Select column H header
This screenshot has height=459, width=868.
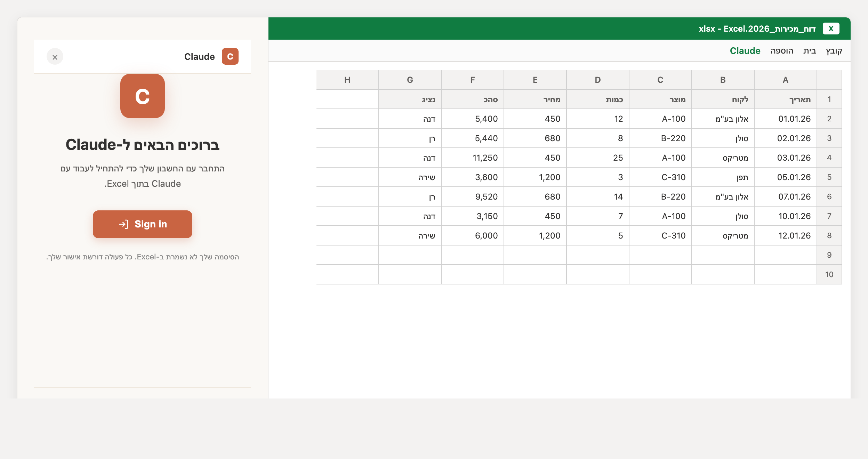(347, 80)
